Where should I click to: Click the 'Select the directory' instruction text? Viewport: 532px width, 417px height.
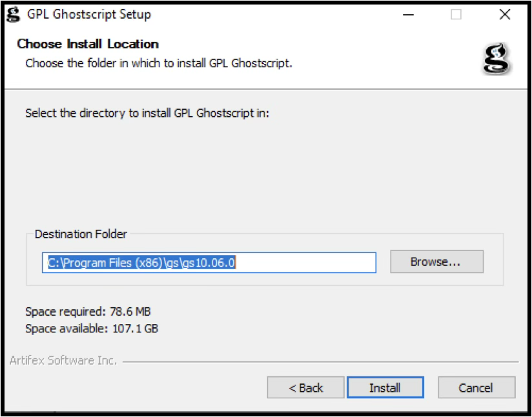click(x=147, y=113)
